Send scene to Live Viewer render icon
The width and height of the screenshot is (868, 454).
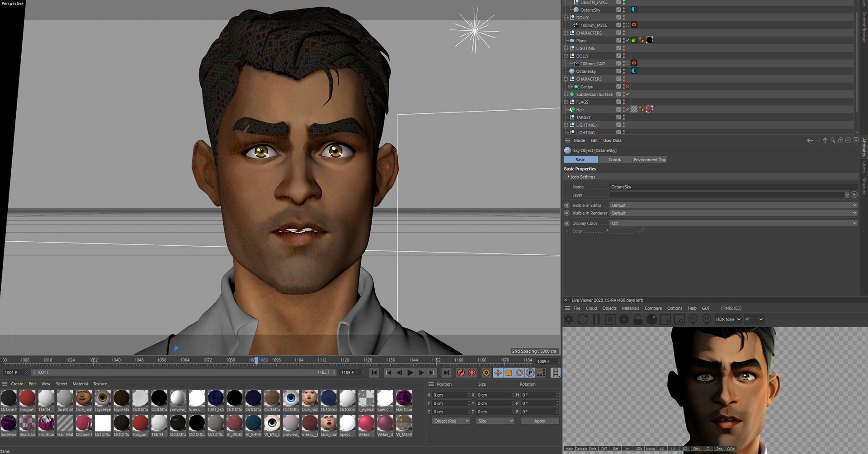point(569,319)
